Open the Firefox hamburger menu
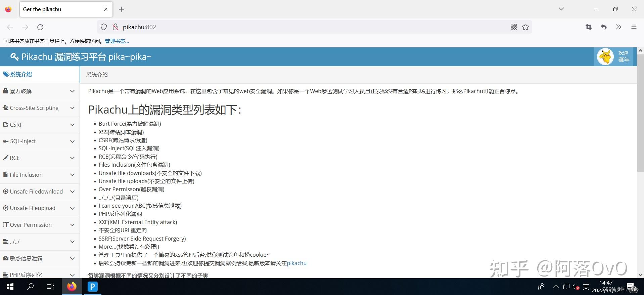 pos(634,27)
